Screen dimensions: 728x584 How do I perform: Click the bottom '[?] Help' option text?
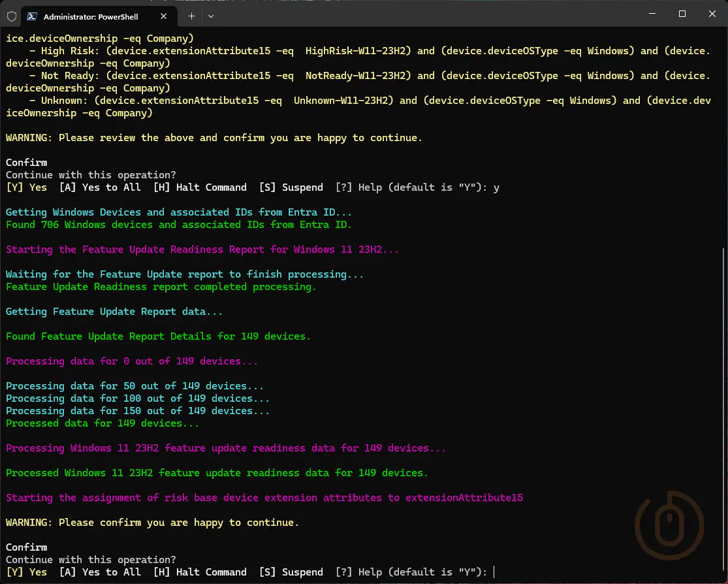tap(358, 572)
